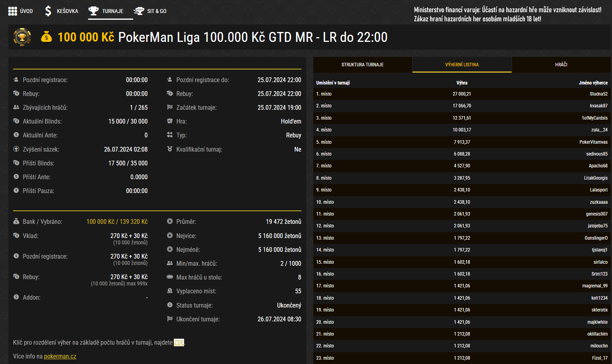612x364 pixels.
Task: Click the trophy Turnaje icon
Action: (94, 11)
